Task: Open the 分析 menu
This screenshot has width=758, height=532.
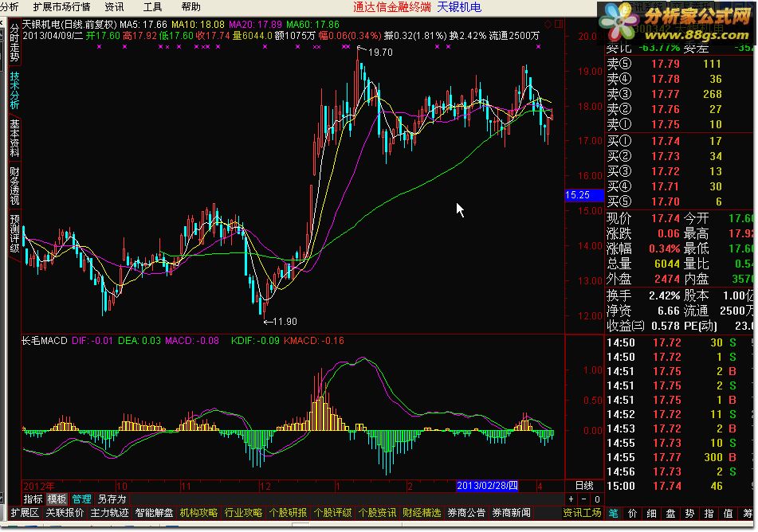Action: (x=10, y=6)
